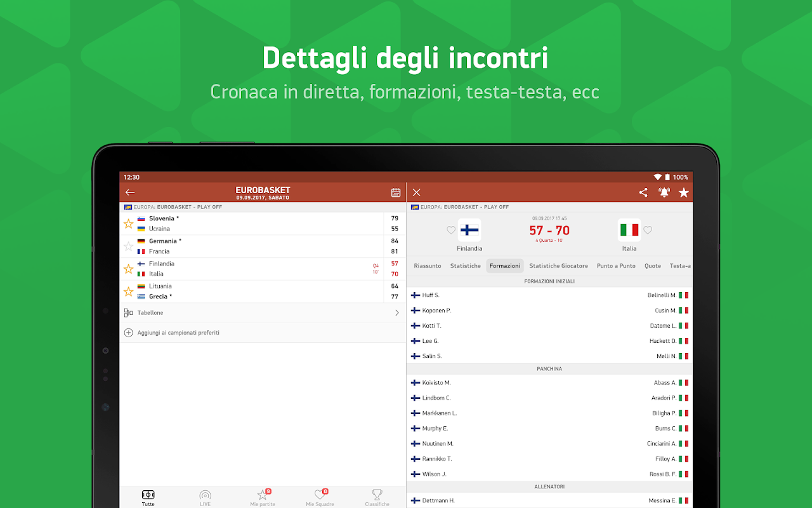Go back using the header back arrow
The image size is (812, 508).
point(129,192)
